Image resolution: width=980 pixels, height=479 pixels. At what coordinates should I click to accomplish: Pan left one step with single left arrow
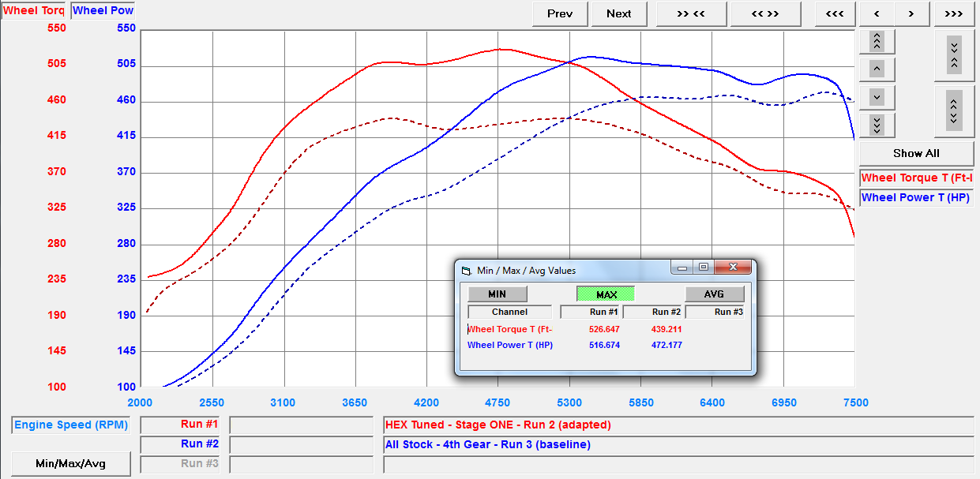[877, 13]
